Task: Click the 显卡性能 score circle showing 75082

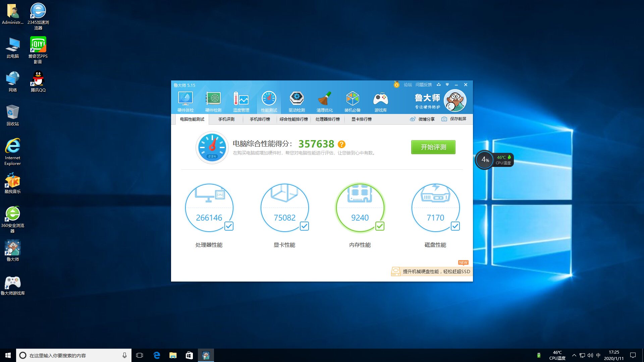Action: pos(284,208)
